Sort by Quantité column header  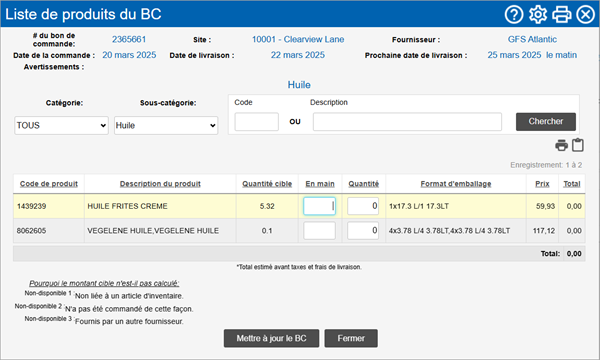(x=364, y=184)
